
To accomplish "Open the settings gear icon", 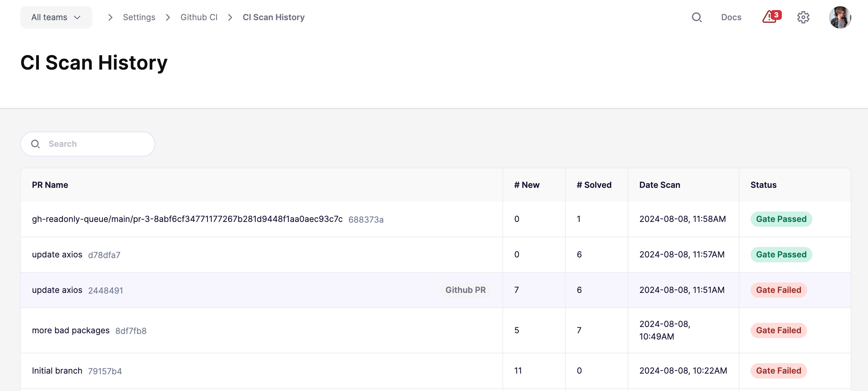I will [803, 17].
